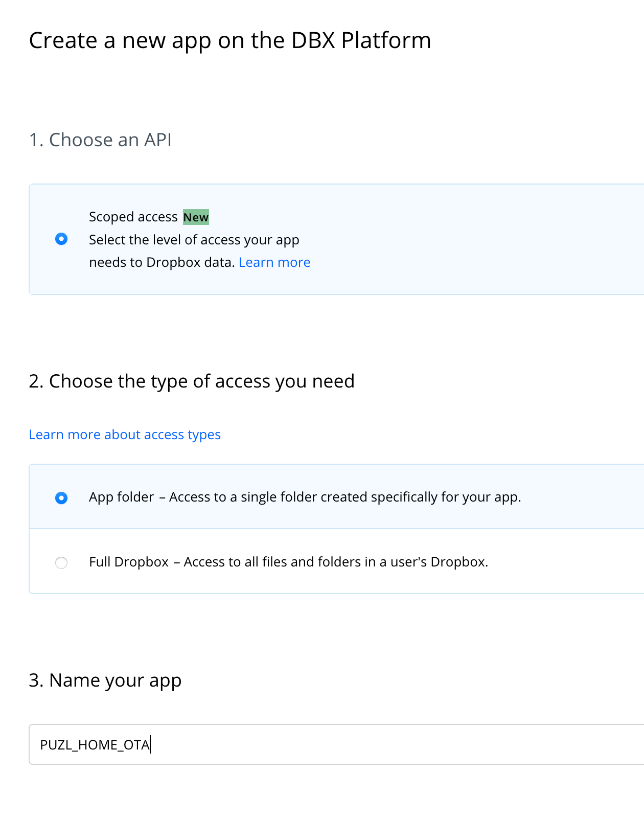Open Learn more about access types

(x=125, y=435)
